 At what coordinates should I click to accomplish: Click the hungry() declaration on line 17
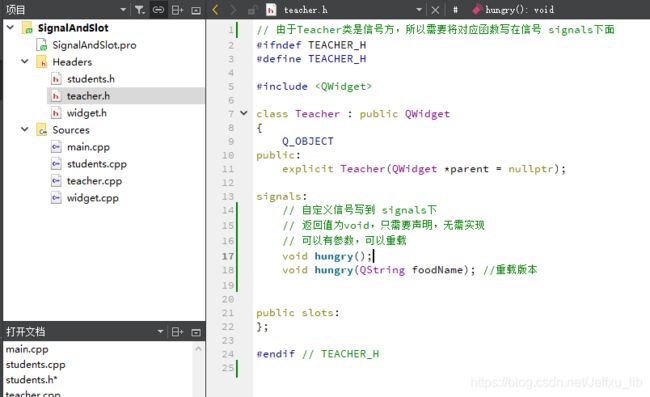(327, 256)
